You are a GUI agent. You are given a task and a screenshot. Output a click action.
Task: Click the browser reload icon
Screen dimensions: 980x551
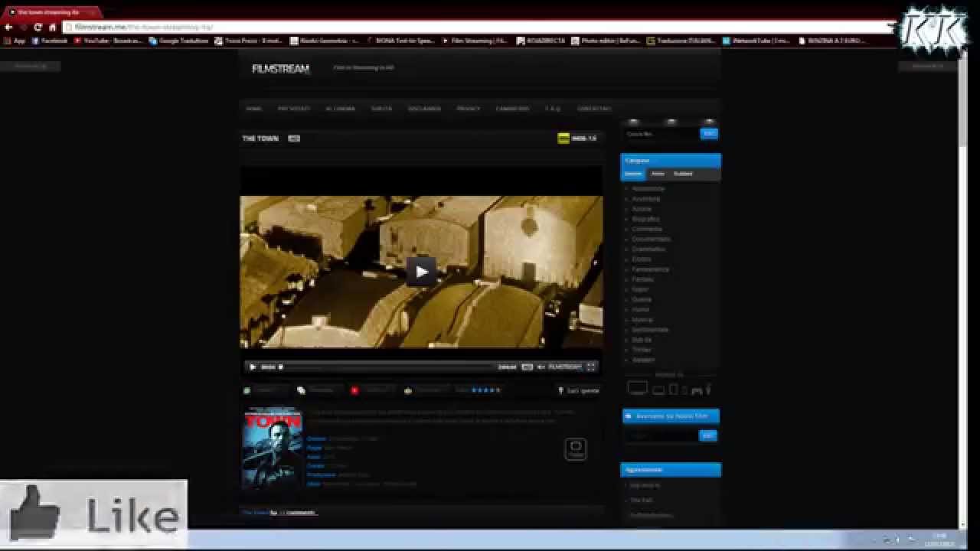38,27
